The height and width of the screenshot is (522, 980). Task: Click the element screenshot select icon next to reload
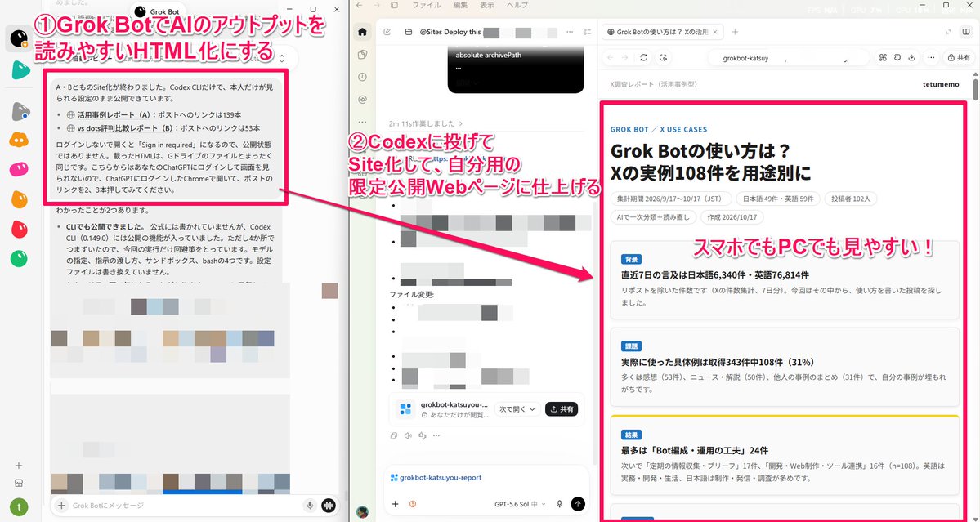664,57
